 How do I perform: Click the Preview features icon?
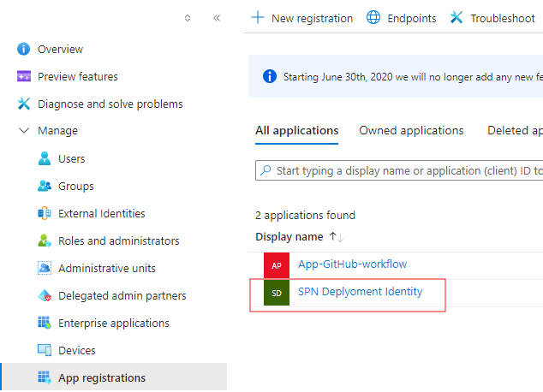click(x=24, y=77)
